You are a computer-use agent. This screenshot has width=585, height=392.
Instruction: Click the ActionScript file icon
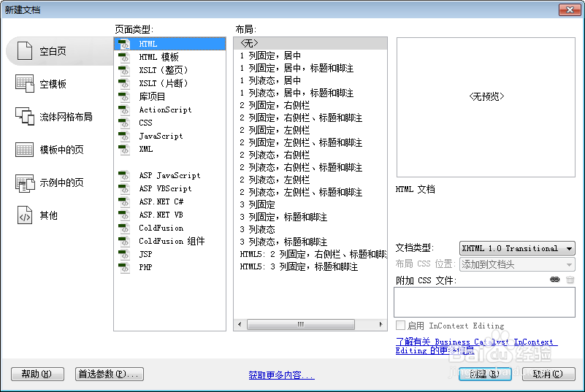click(124, 109)
